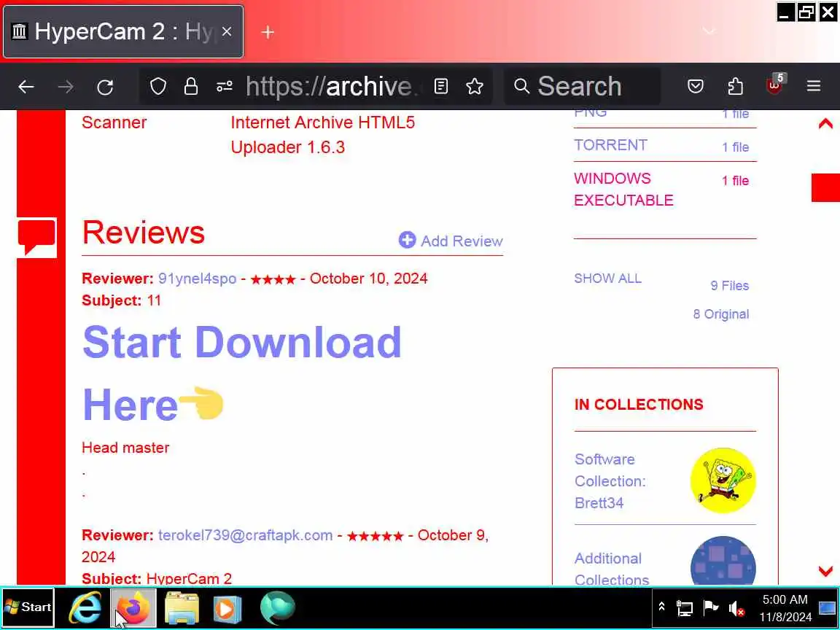Click the 'Internet Archive HTML5 Uploader 1.6.3' text

click(x=322, y=134)
